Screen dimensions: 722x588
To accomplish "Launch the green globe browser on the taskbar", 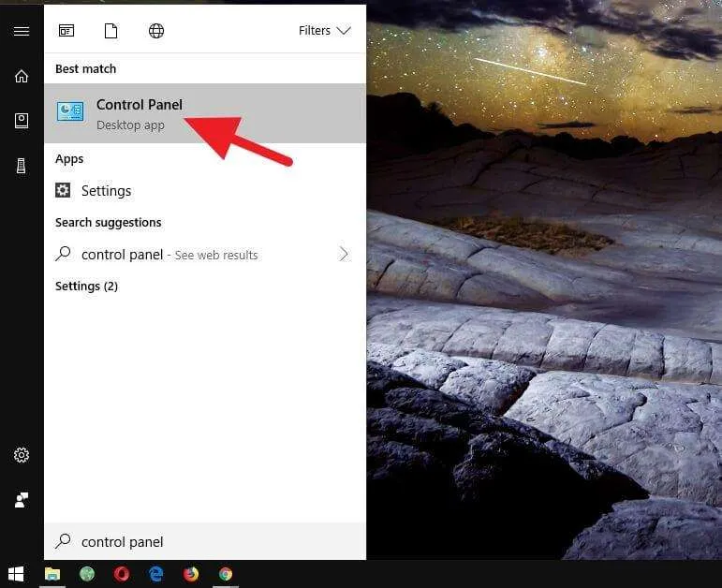I will (86, 574).
